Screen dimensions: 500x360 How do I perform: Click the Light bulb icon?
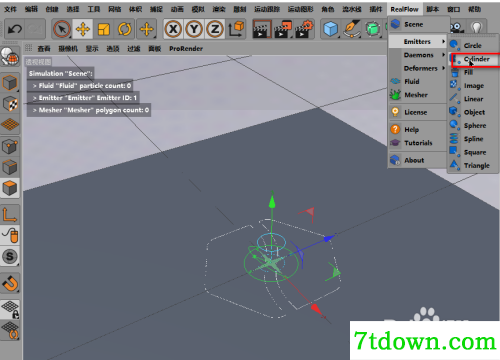(476, 27)
